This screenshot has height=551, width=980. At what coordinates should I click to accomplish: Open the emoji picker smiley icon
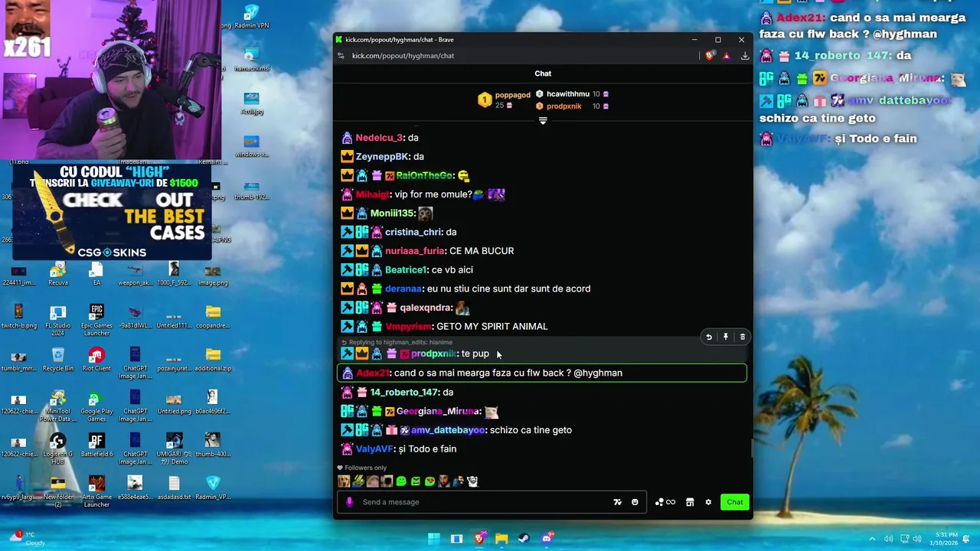pos(635,502)
